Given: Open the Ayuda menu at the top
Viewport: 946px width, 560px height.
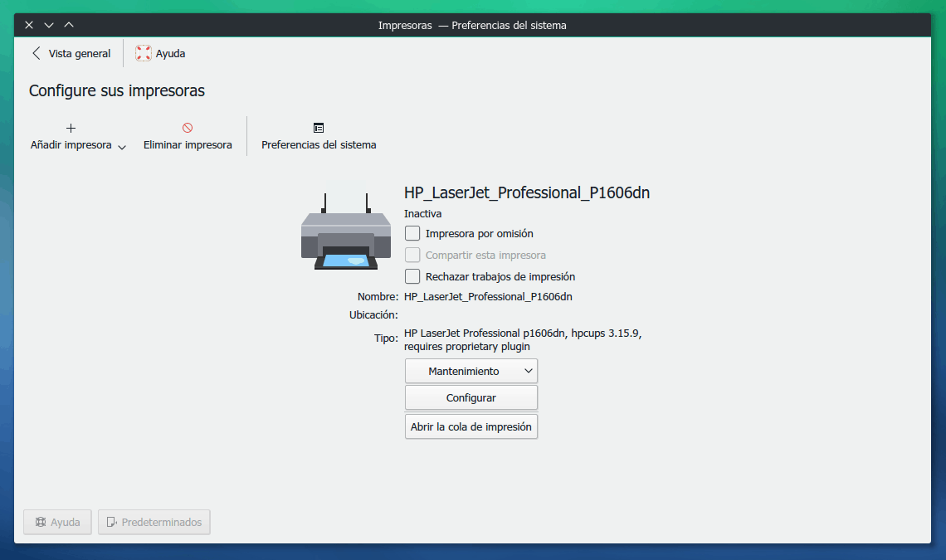Looking at the screenshot, I should point(168,52).
